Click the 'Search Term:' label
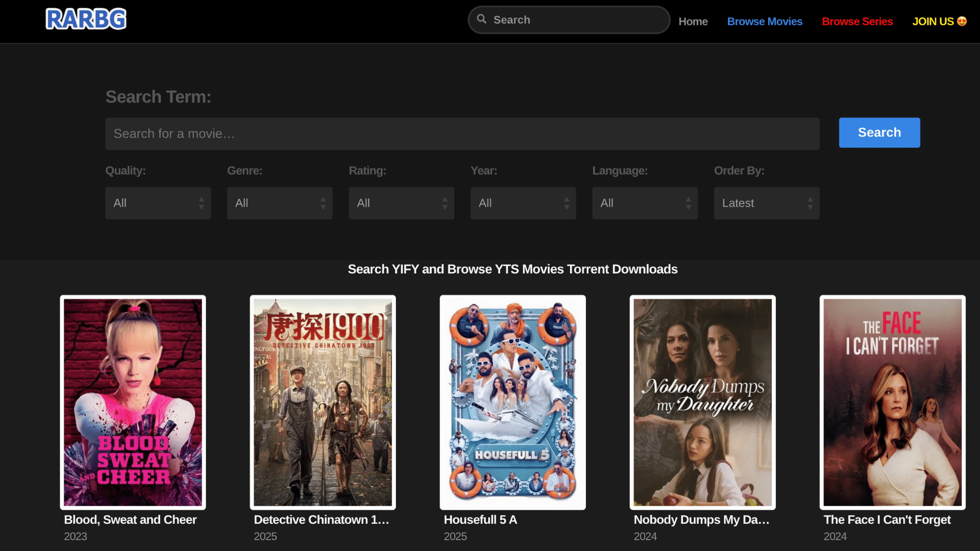Viewport: 980px width, 551px height. coord(158,97)
